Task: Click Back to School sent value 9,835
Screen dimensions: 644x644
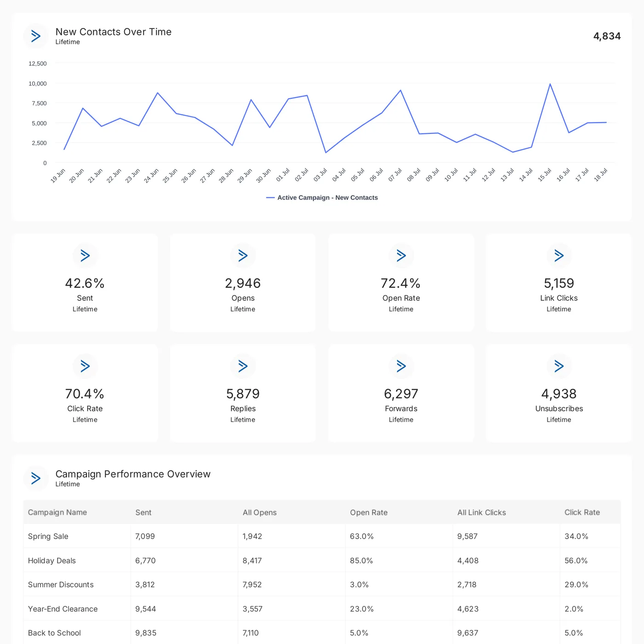Action: 146,633
